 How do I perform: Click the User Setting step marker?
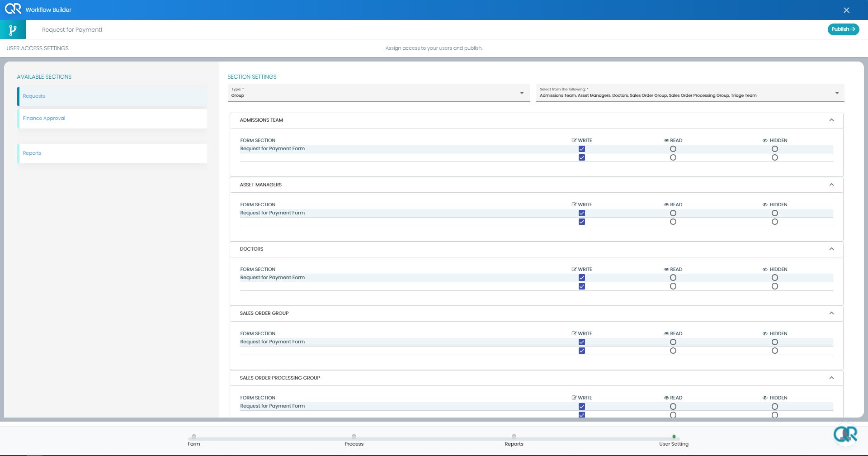(674, 437)
